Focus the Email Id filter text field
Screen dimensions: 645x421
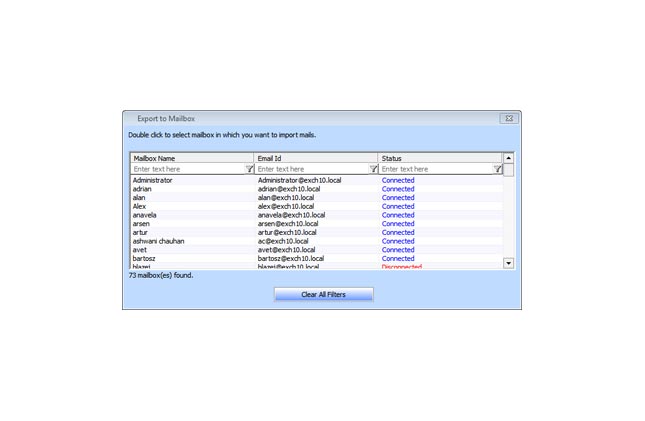tap(312, 169)
